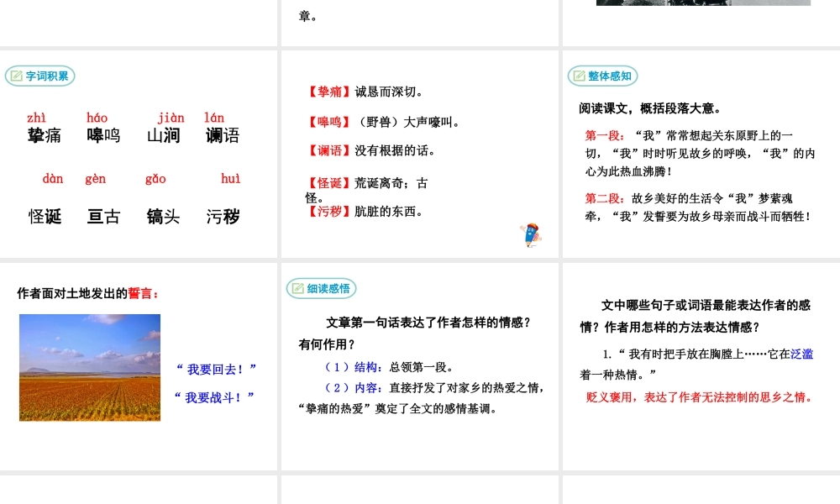Click the pinyin háo above 嗥鸣
Viewport: 840px width, 504px height.
coord(97,118)
